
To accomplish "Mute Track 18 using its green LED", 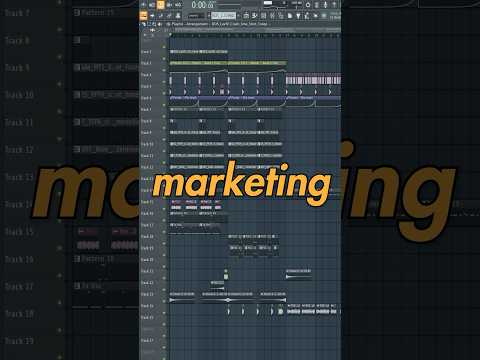I will point(164,243).
